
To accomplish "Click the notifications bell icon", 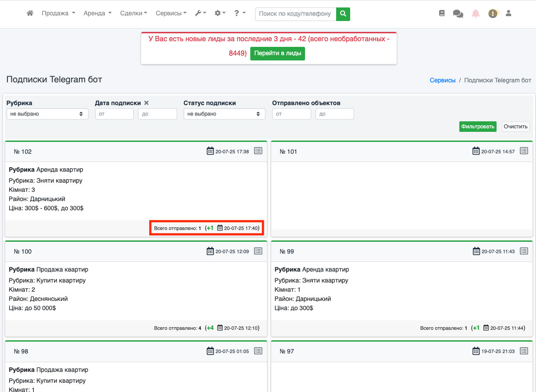I will click(x=476, y=14).
